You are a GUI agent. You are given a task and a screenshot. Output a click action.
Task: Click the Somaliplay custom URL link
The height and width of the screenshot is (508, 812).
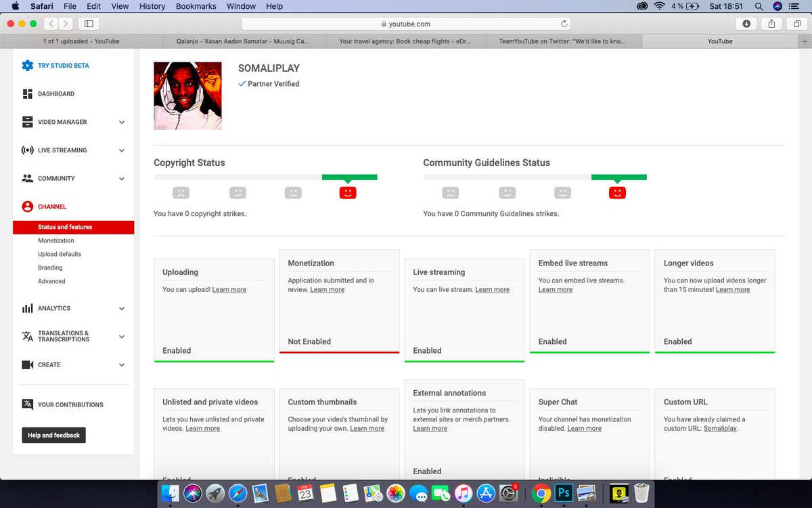(720, 428)
